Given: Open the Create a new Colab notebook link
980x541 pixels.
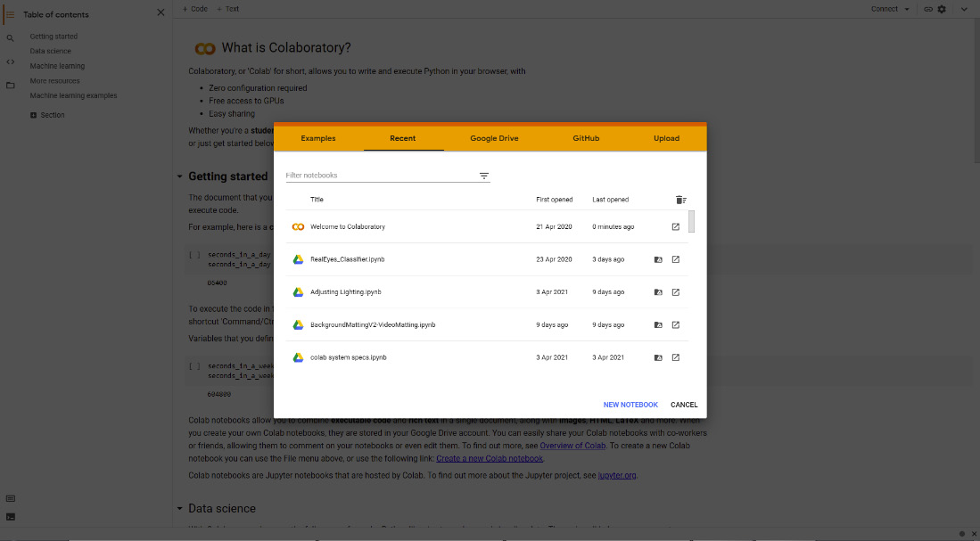Looking at the screenshot, I should (x=490, y=458).
